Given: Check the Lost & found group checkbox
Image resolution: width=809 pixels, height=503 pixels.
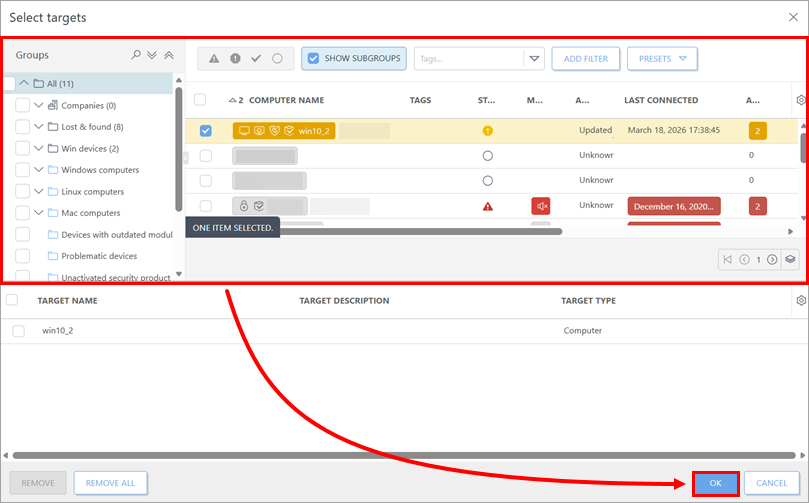Looking at the screenshot, I should pos(22,127).
